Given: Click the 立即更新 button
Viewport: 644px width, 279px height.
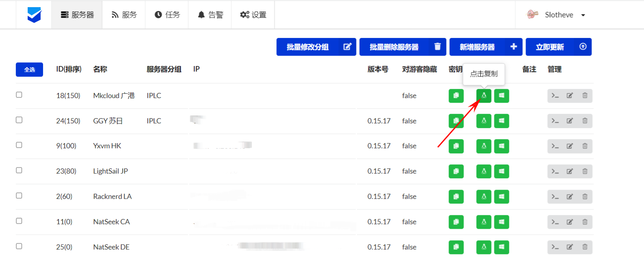Looking at the screenshot, I should click(558, 47).
